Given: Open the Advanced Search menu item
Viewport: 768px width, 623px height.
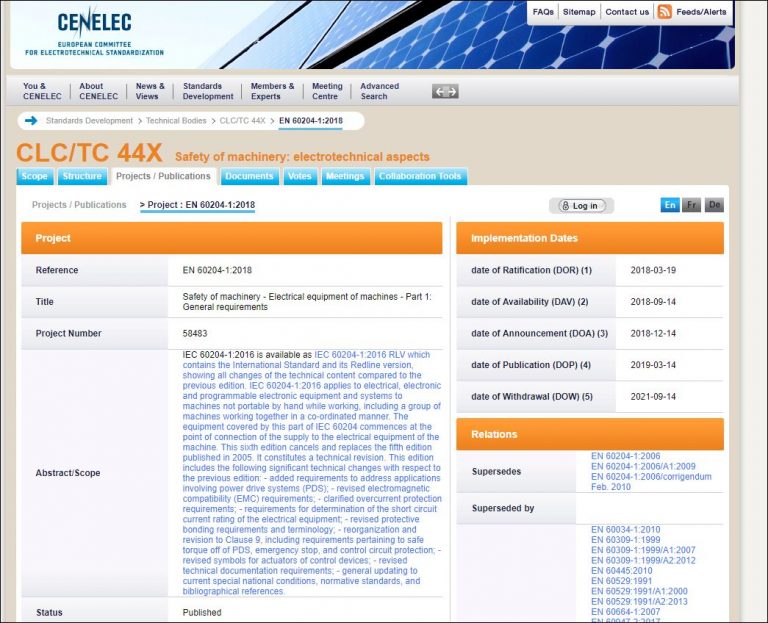Looking at the screenshot, I should (379, 91).
